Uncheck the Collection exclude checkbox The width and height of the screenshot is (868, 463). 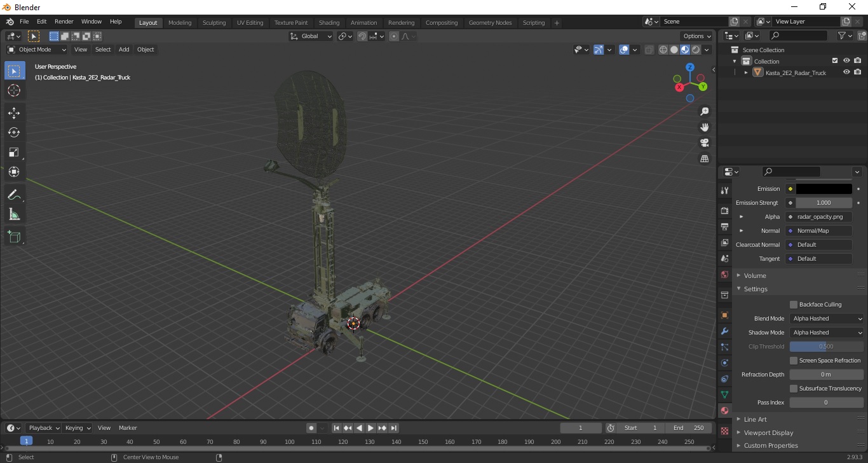(x=835, y=61)
